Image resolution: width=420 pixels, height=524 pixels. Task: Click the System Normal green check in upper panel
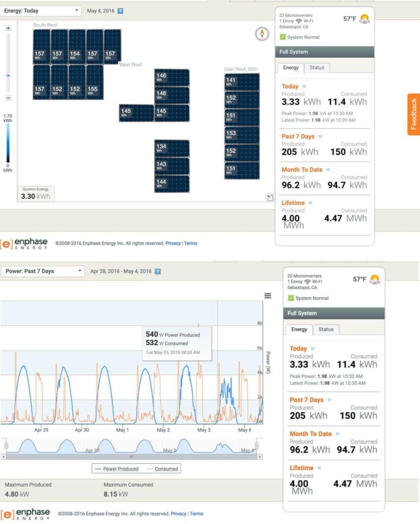tap(283, 37)
